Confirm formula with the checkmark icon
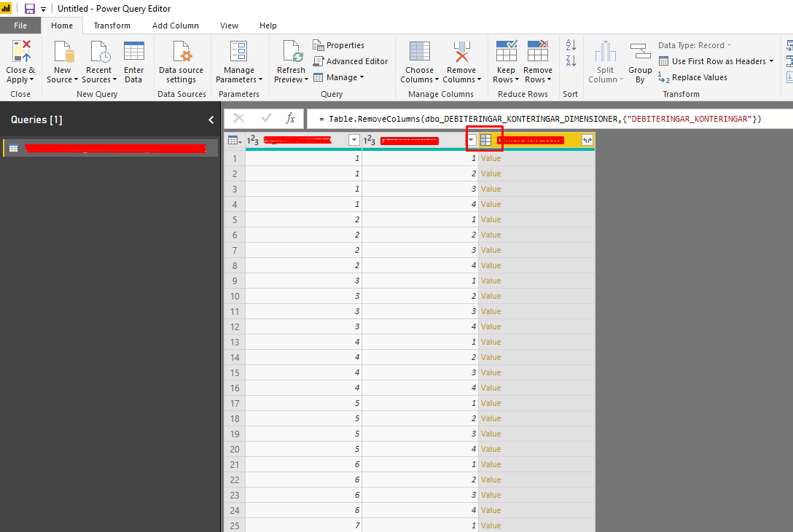Viewport: 793px width, 532px height. [x=266, y=118]
